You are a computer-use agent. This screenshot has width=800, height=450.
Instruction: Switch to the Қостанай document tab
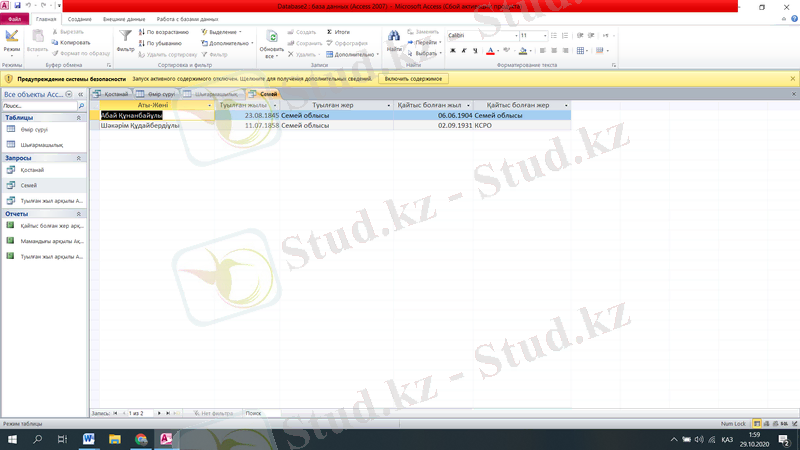pyautogui.click(x=112, y=94)
